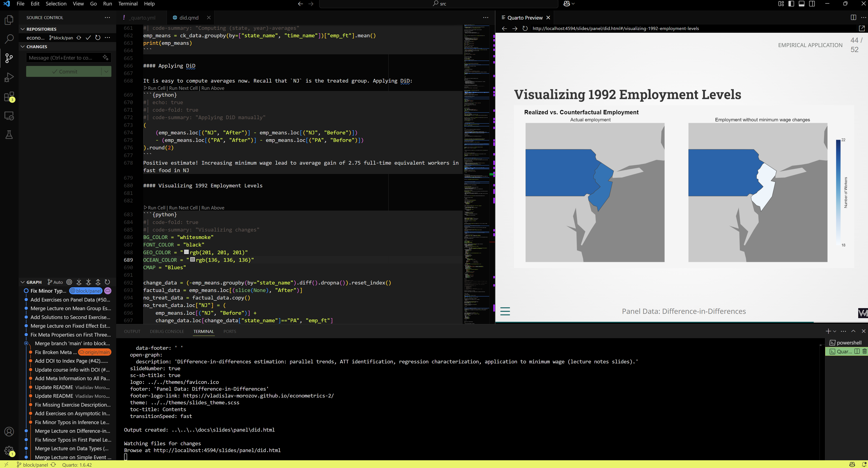Collapse the GRAPH section
The width and height of the screenshot is (868, 468).
pos(23,282)
